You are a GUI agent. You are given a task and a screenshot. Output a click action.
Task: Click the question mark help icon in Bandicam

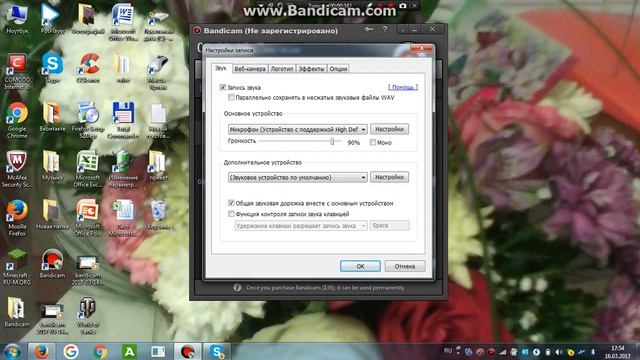(385, 29)
